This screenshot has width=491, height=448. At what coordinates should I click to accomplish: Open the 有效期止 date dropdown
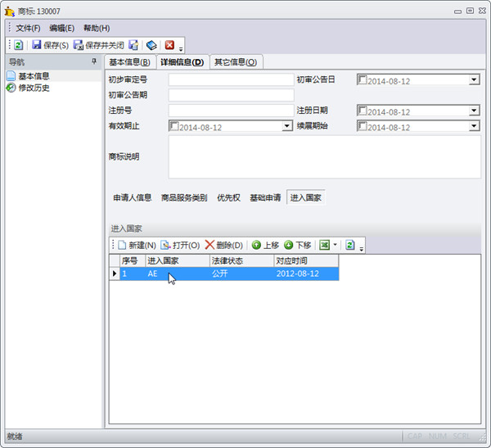(x=286, y=126)
